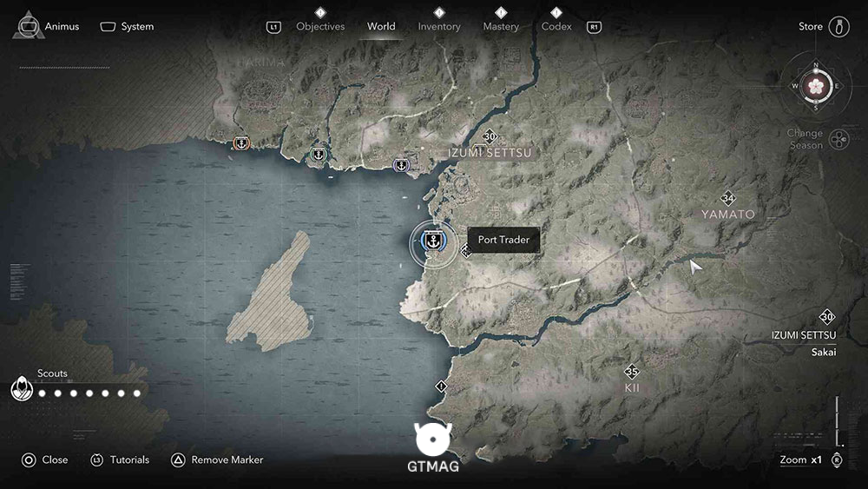The width and height of the screenshot is (868, 489).
Task: Click the central IZUMI SETTSU region label
Action: click(x=490, y=153)
